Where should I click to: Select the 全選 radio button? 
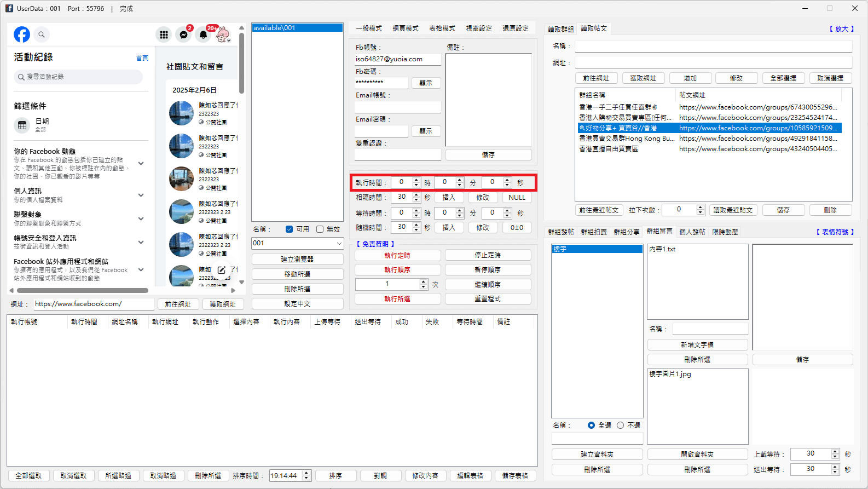(591, 425)
